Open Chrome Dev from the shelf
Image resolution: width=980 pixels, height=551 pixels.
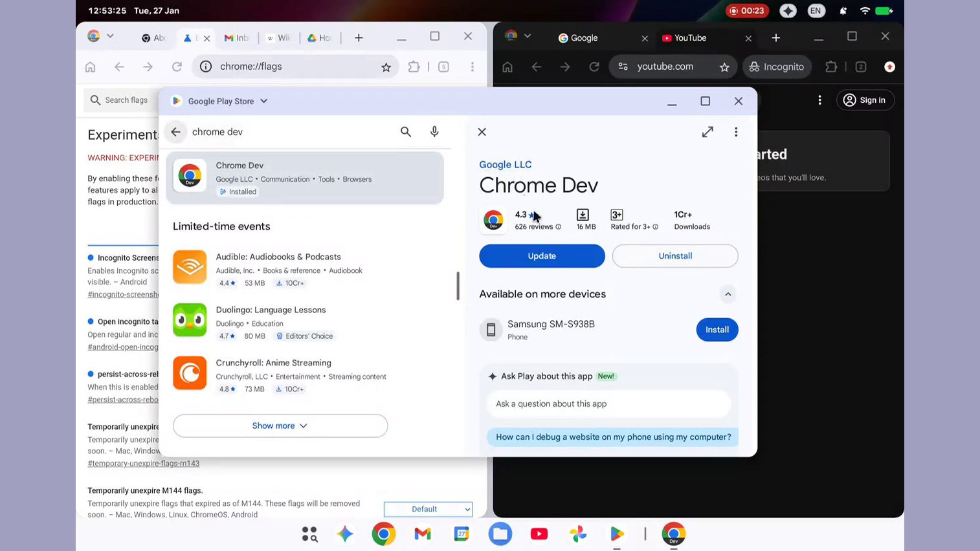click(x=673, y=534)
